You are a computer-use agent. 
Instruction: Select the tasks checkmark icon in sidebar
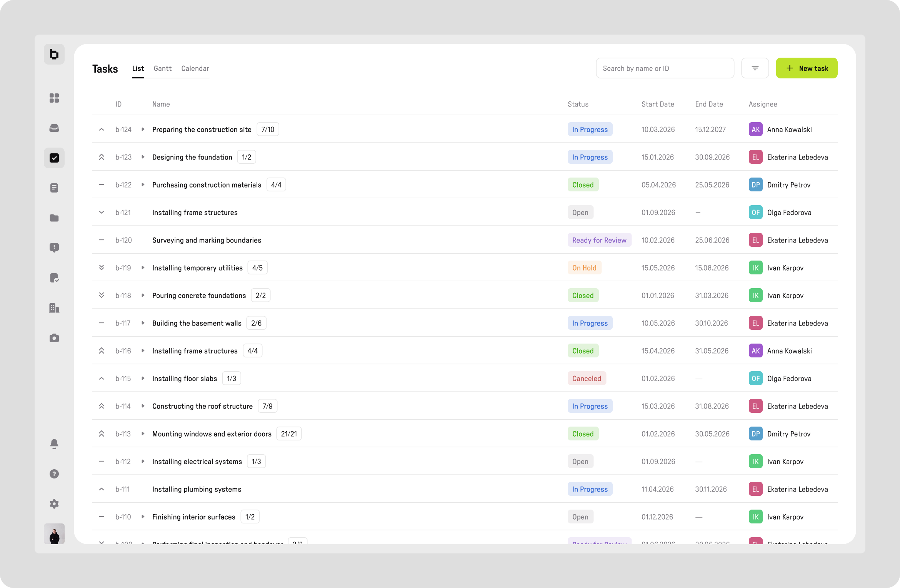[x=54, y=158]
